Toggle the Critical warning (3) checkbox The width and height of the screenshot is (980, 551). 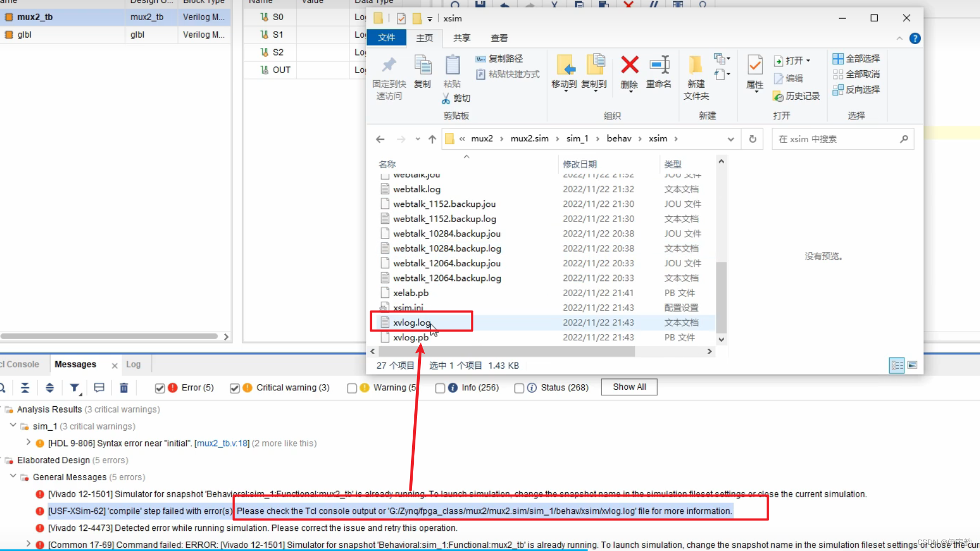pyautogui.click(x=235, y=388)
